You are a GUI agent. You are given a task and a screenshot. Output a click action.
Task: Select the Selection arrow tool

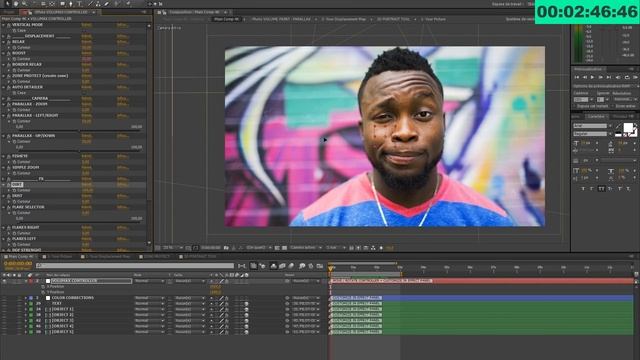pos(7,4)
